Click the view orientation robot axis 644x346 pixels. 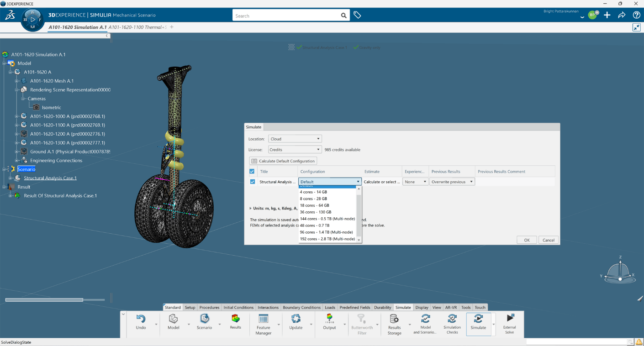[x=620, y=270]
